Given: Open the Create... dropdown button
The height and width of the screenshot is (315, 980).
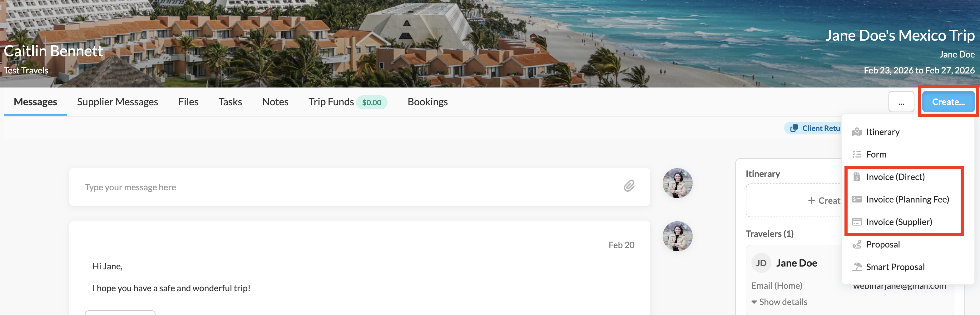Looking at the screenshot, I should pyautogui.click(x=948, y=102).
